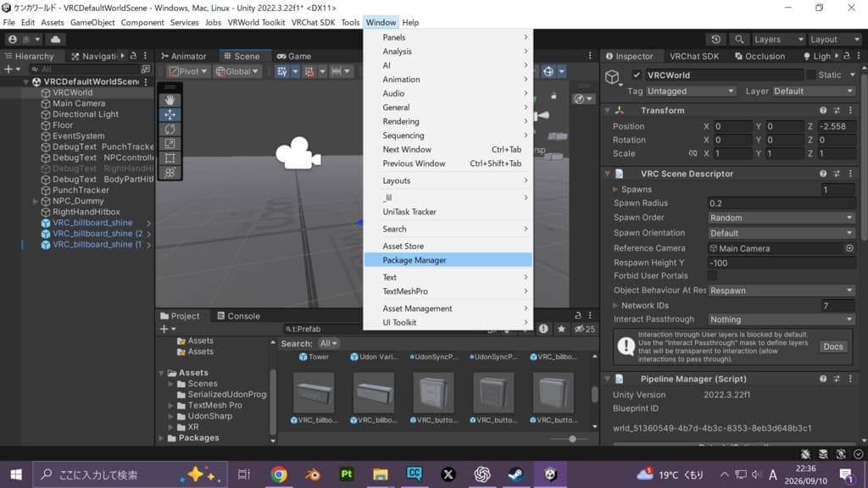The image size is (868, 488).
Task: Open Pipeline Manager more options icon
Action: point(851,379)
